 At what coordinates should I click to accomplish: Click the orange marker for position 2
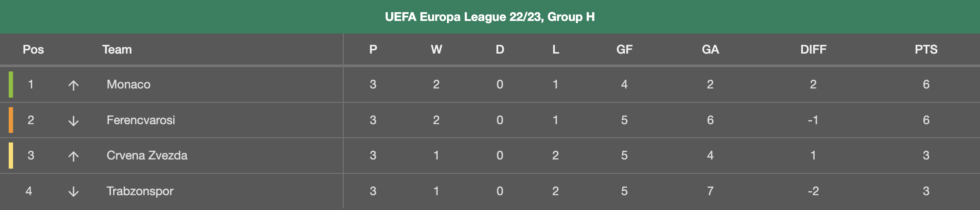tap(11, 120)
